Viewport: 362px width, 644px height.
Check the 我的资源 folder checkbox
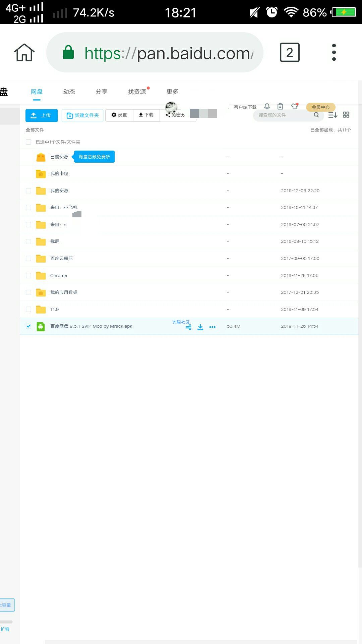tap(28, 191)
